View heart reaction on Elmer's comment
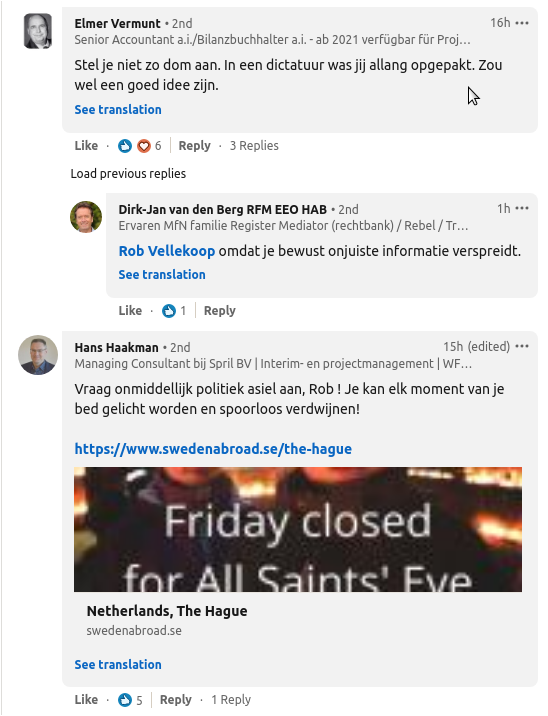This screenshot has height=716, width=548. [x=144, y=146]
